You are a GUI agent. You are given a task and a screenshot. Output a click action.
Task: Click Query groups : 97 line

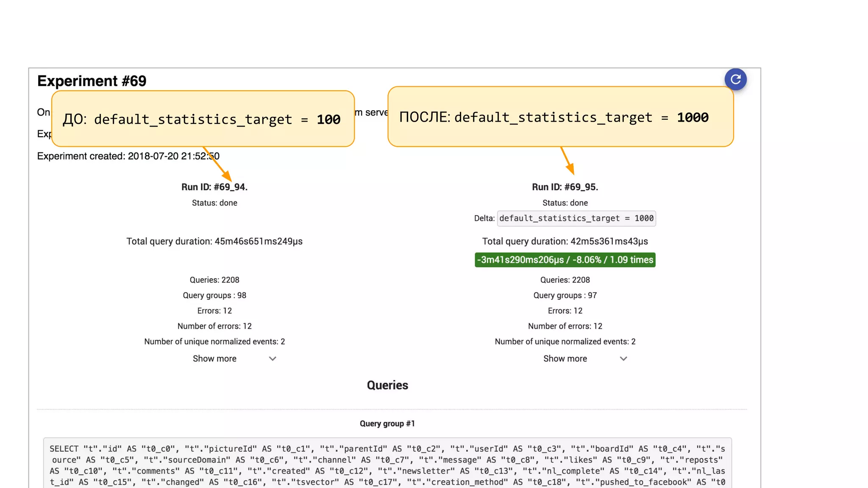tap(565, 295)
